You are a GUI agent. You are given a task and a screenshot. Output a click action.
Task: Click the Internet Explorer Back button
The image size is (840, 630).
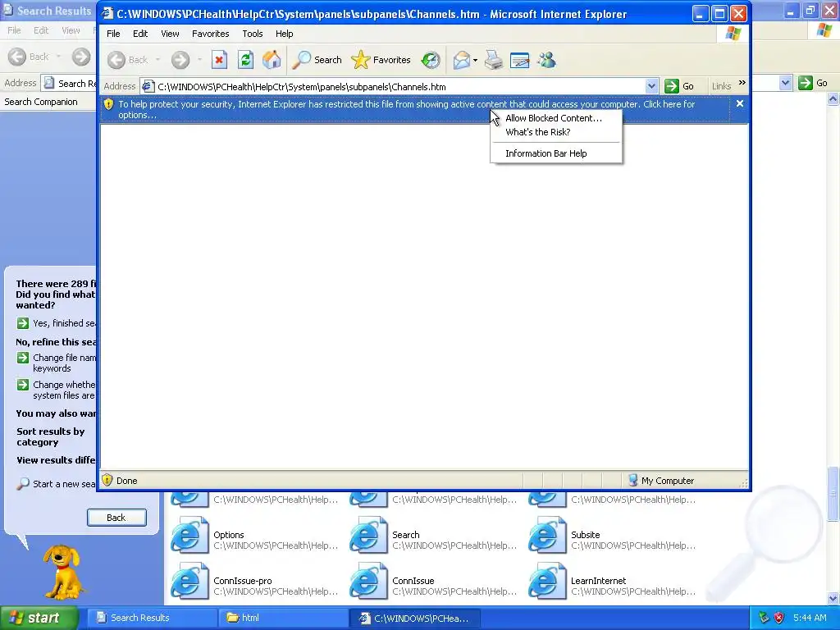point(127,60)
